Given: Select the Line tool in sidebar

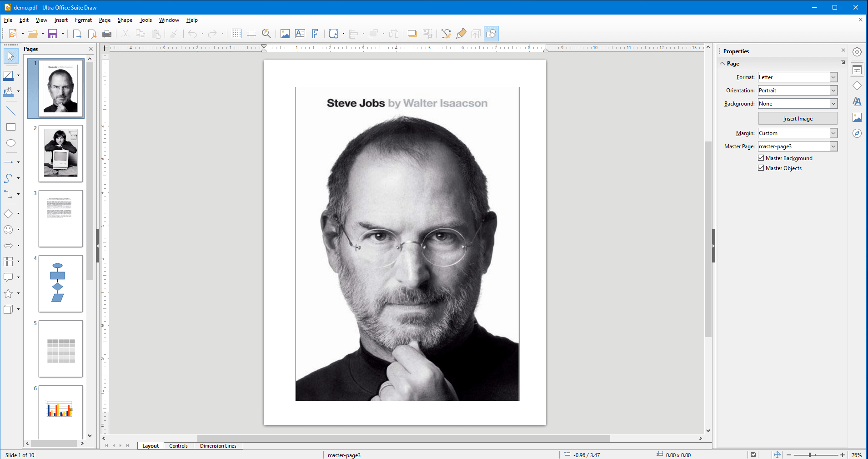Looking at the screenshot, I should pyautogui.click(x=11, y=111).
